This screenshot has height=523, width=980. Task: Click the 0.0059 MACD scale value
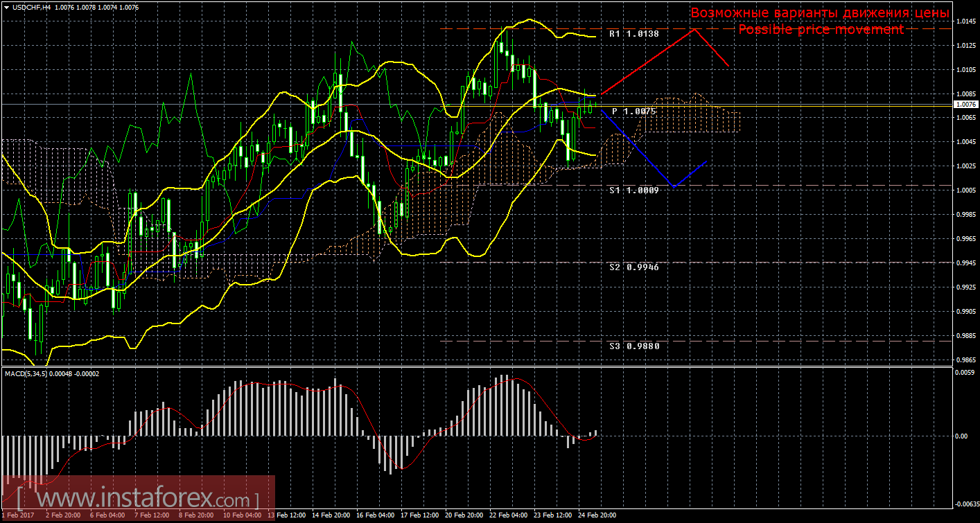965,373
